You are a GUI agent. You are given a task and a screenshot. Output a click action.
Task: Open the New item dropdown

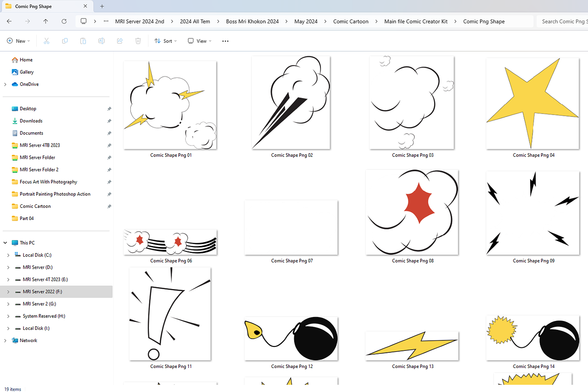point(19,41)
